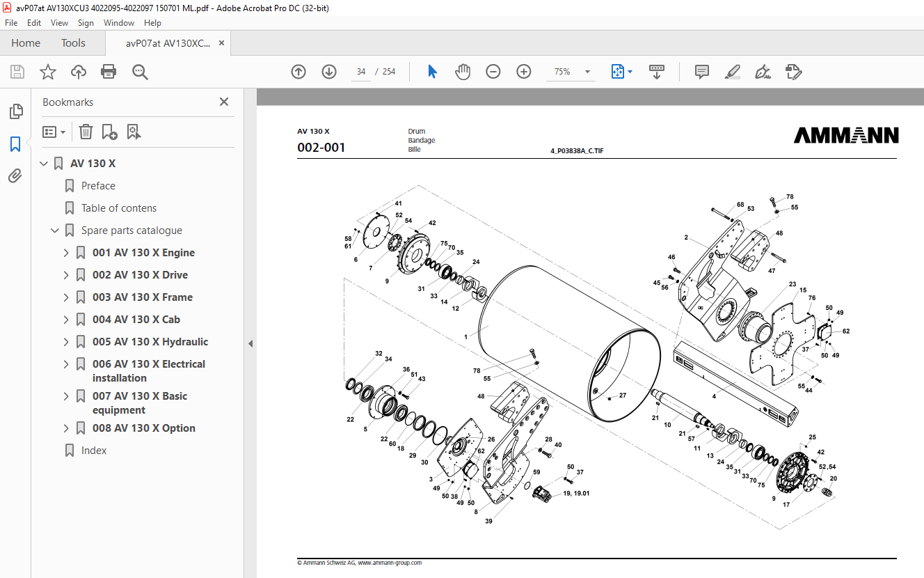
Task: Expand the 001 AV 130 X Engine bookmark
Action: tap(66, 253)
